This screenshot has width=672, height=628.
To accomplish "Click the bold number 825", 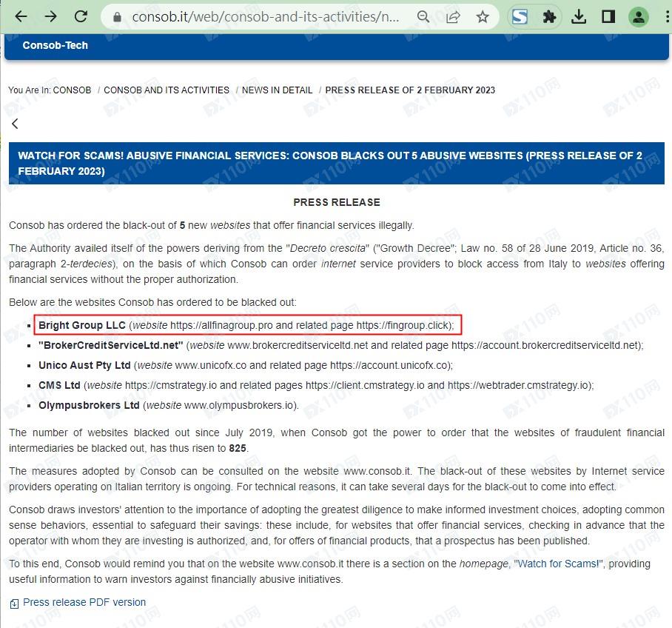I will click(x=238, y=448).
